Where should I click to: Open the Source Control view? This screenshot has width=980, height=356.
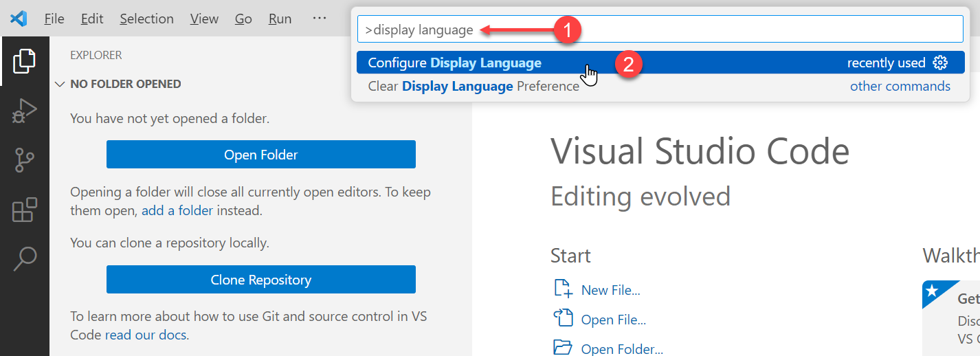pyautogui.click(x=24, y=160)
